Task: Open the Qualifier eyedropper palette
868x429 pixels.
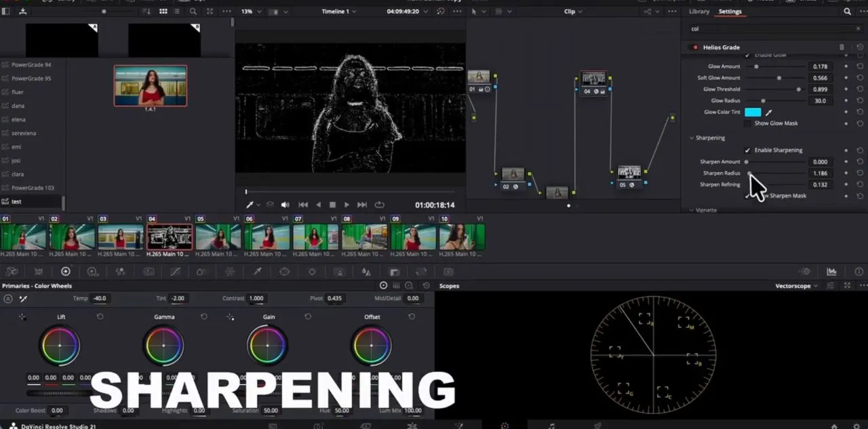Action: click(258, 272)
